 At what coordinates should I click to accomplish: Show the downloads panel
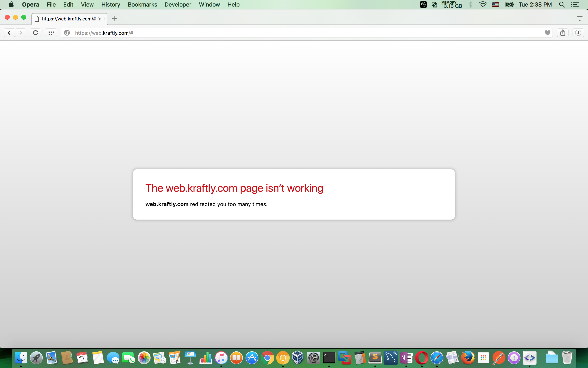click(x=578, y=33)
